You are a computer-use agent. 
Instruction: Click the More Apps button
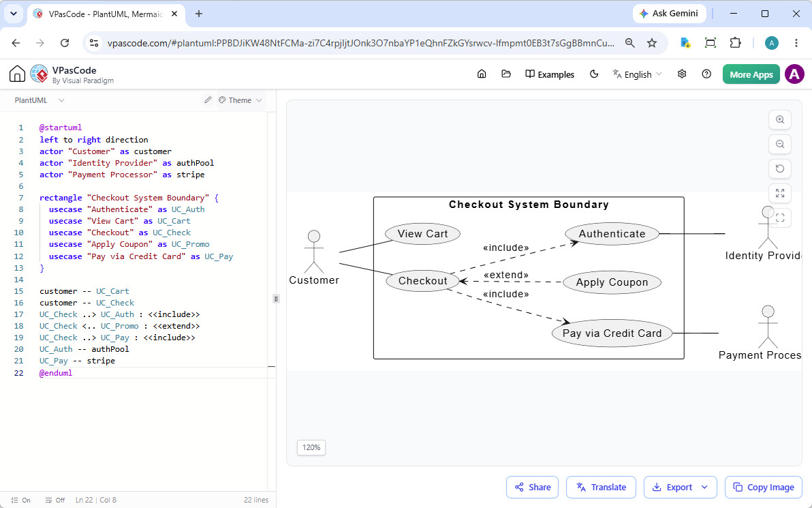pos(751,74)
